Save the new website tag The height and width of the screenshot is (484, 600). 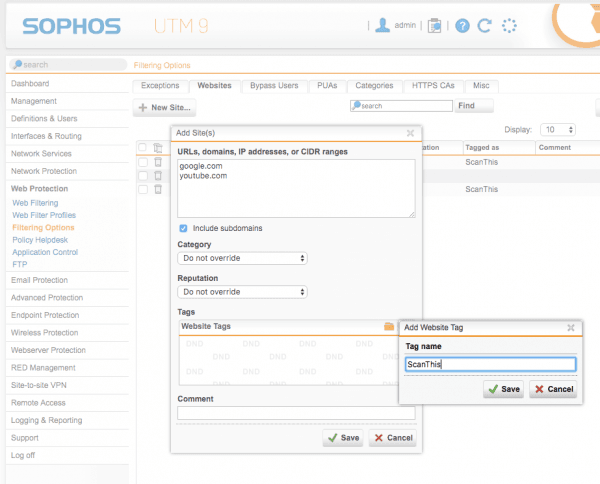(503, 389)
